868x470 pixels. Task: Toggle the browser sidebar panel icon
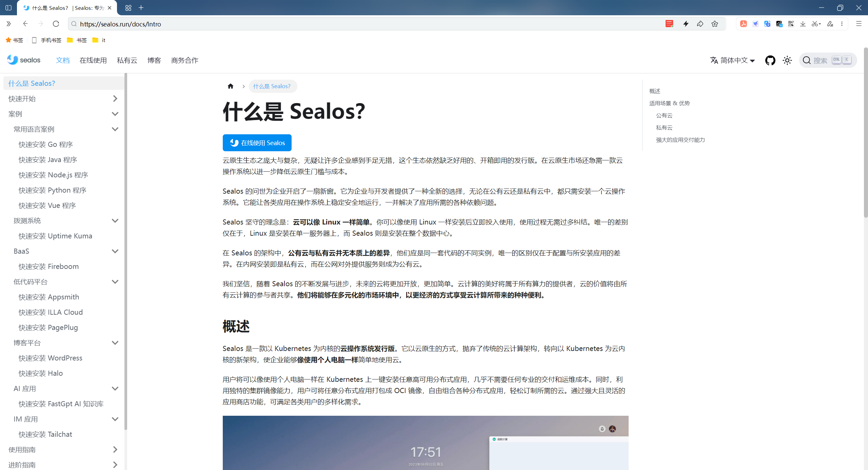click(8, 7)
